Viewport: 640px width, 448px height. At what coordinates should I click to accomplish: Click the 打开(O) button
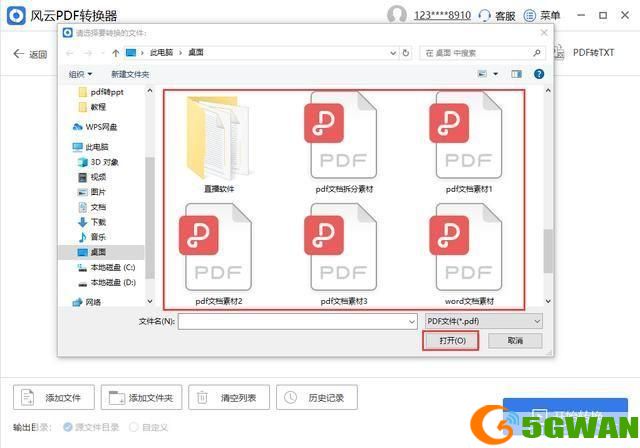[451, 340]
